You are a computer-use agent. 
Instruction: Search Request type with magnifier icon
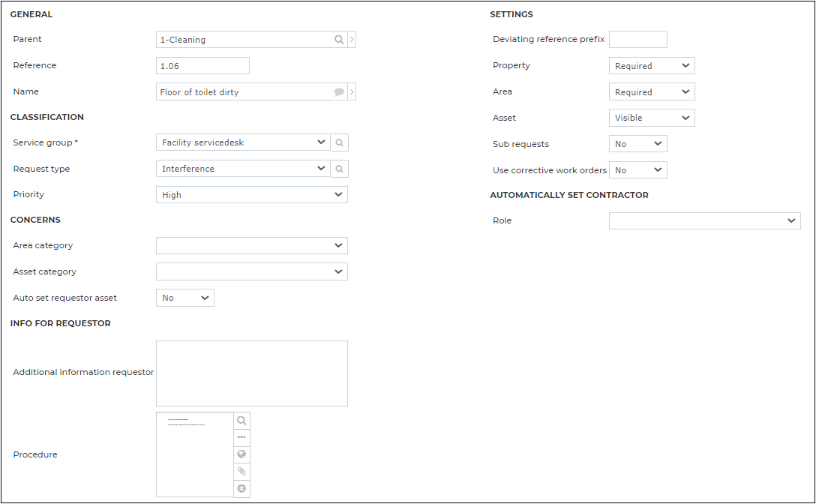point(340,169)
